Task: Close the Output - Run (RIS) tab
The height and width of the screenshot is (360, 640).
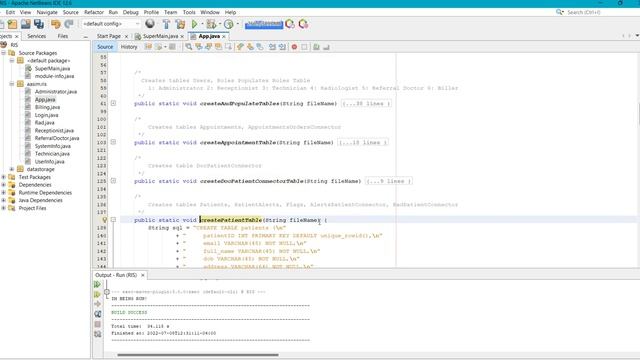Action: pyautogui.click(x=142, y=275)
